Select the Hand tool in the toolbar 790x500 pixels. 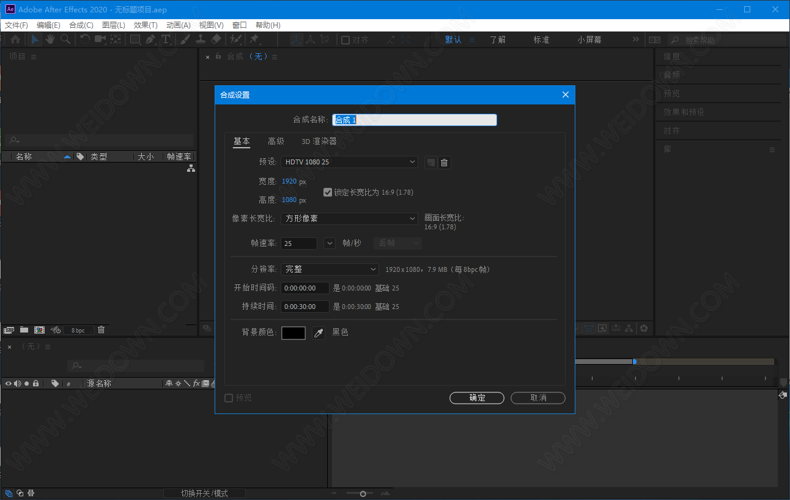coord(50,40)
